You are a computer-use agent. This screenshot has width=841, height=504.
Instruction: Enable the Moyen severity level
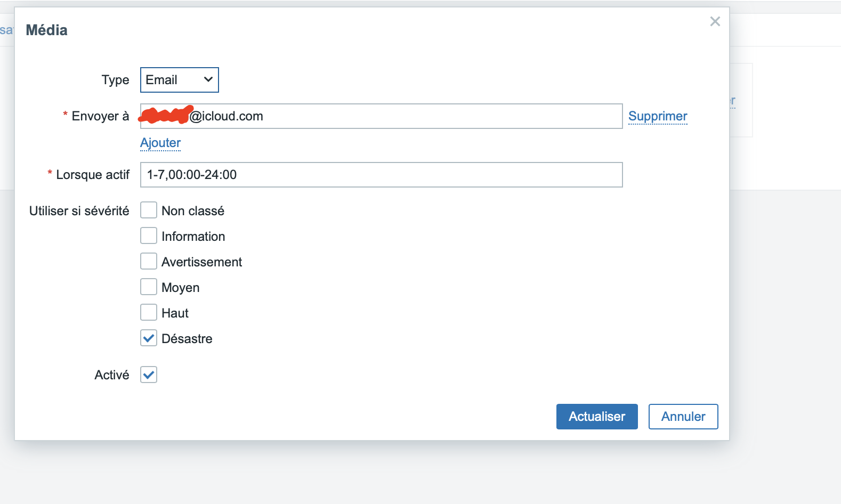(148, 287)
